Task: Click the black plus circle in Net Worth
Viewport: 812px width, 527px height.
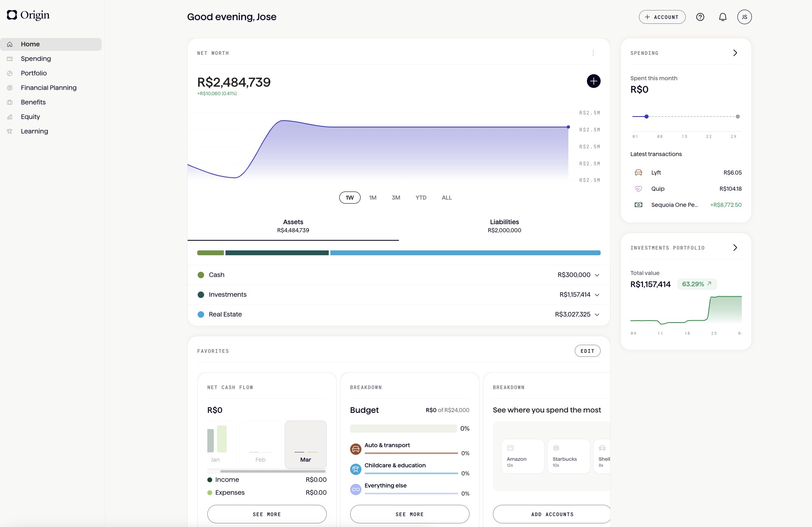Action: tap(593, 81)
